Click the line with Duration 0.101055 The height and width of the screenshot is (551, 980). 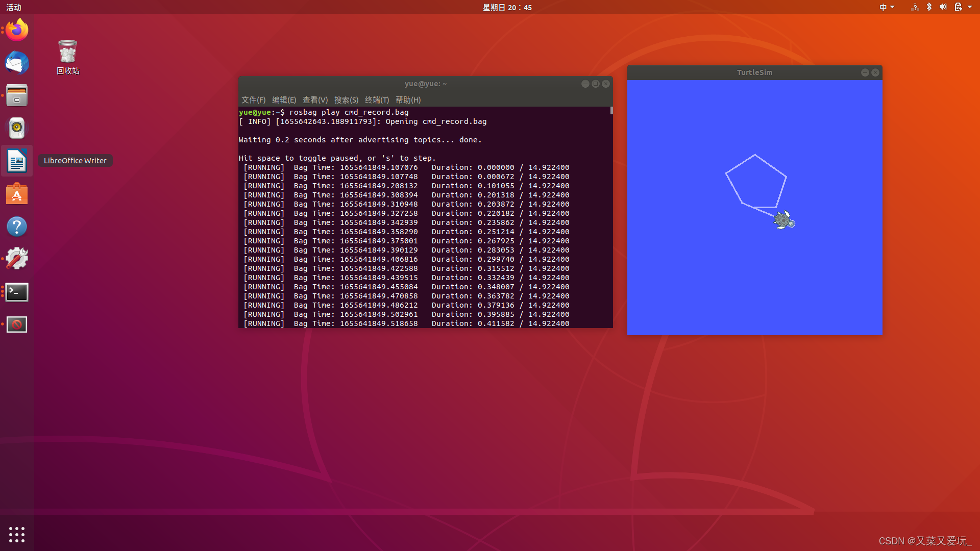click(x=406, y=186)
